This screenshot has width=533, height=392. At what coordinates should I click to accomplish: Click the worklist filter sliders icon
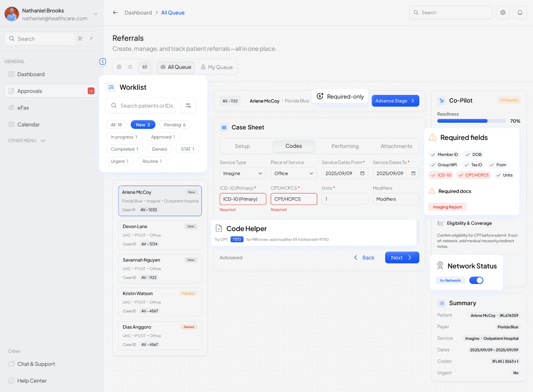pos(188,106)
